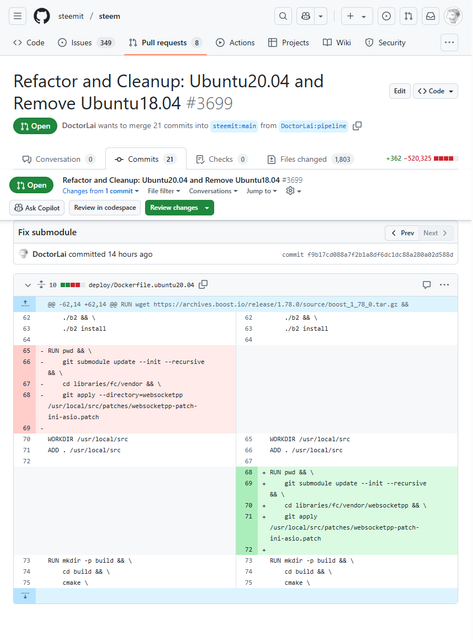Collapse the deploy/Dockerfile.ubuntu20.04 diff
Screen dimensions: 473x640
pos(28,285)
